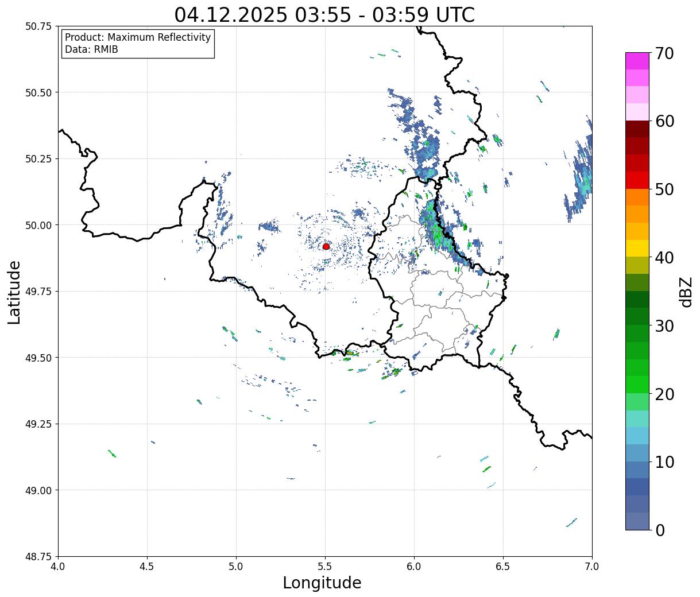Click the latitude tick label 49.50
700x597 pixels.
point(38,358)
